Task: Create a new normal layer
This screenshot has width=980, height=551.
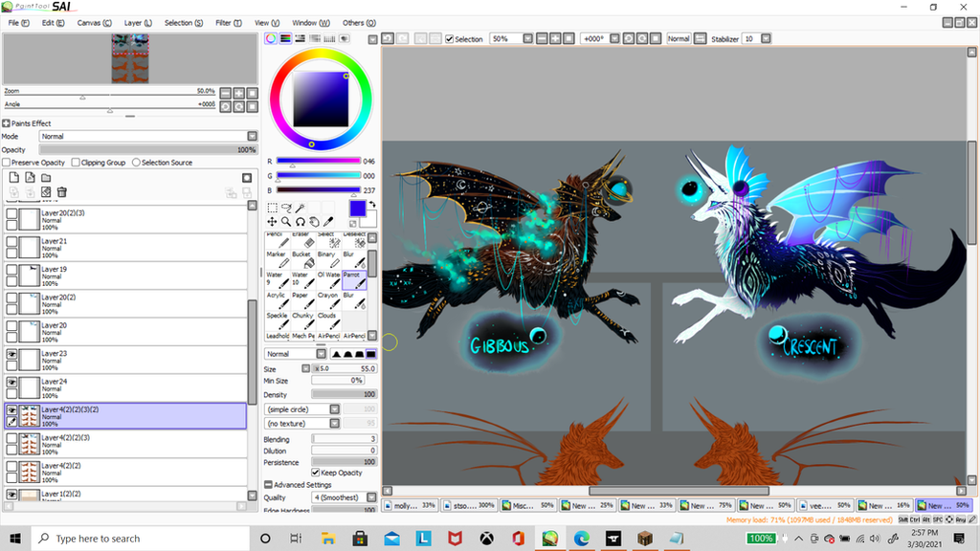Action: (x=13, y=178)
